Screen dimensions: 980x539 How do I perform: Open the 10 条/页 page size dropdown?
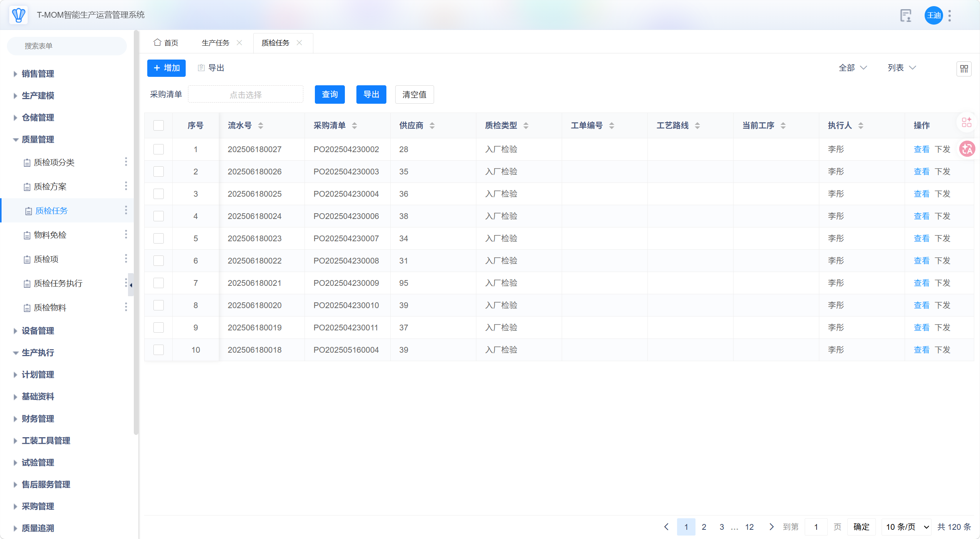coord(907,527)
